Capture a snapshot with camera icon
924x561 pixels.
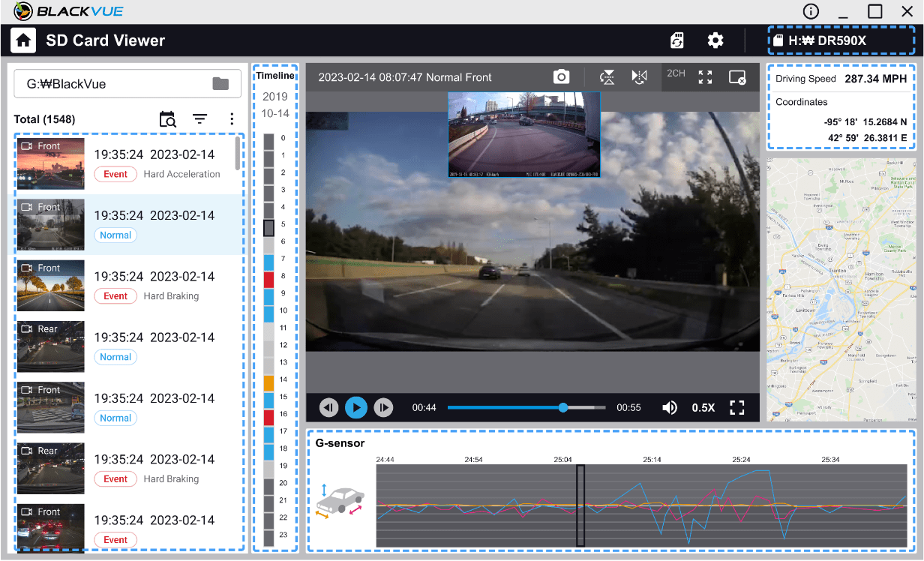(x=561, y=77)
